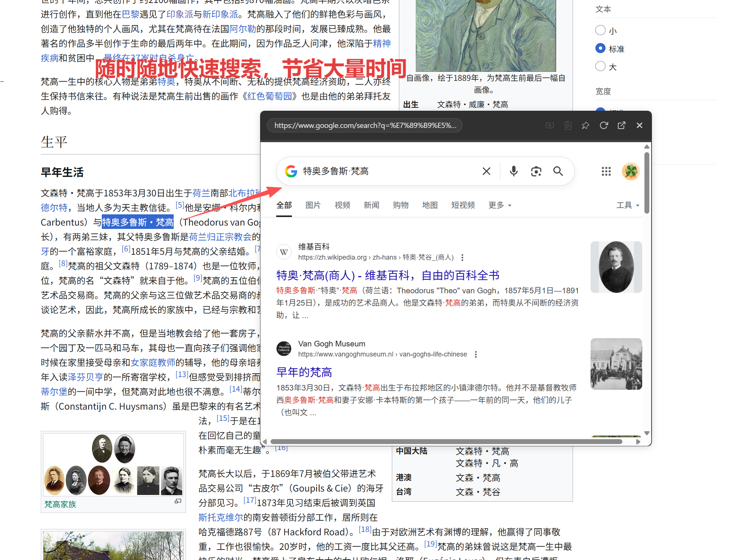Screen dimensions: 741x560
Task: Open the Google apps grid
Action: [606, 171]
